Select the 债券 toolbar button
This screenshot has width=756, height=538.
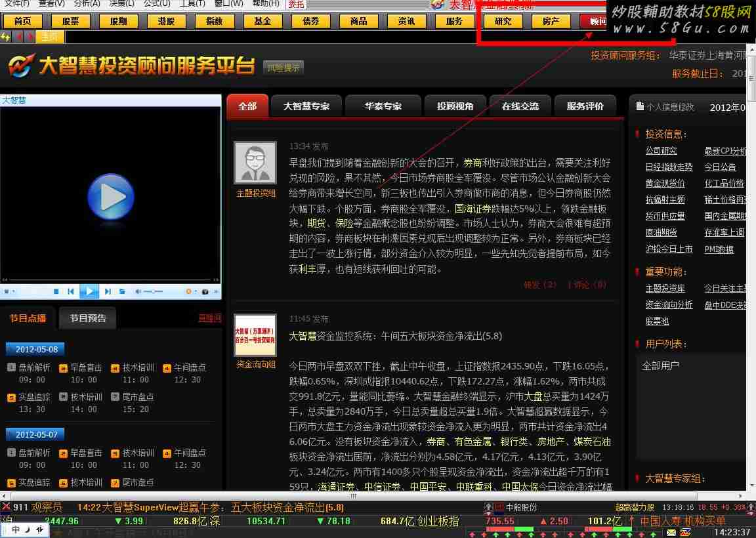[x=311, y=21]
